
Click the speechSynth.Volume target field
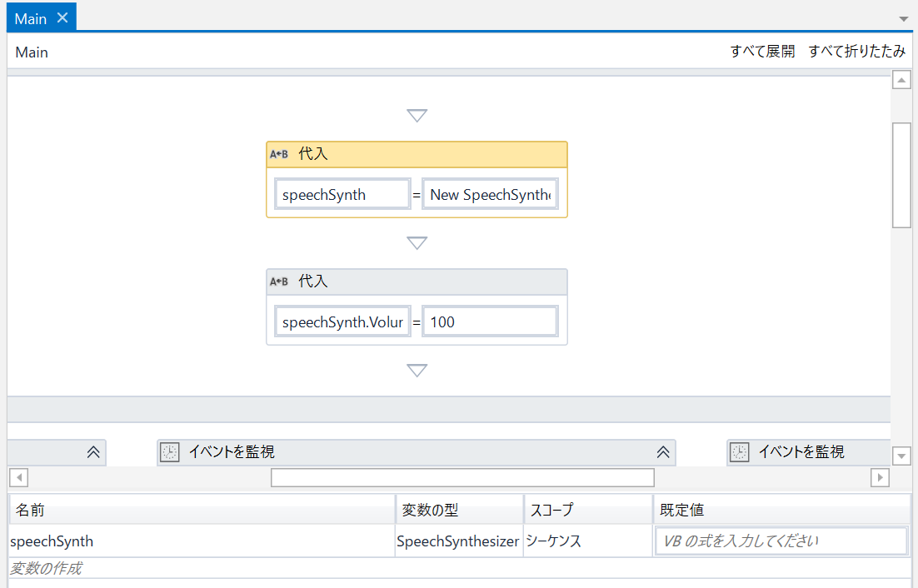342,321
